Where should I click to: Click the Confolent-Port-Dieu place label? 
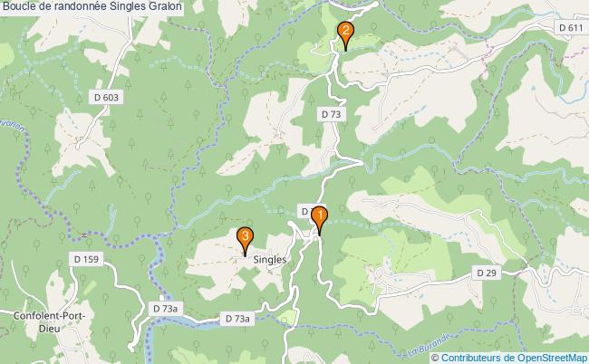pyautogui.click(x=49, y=322)
